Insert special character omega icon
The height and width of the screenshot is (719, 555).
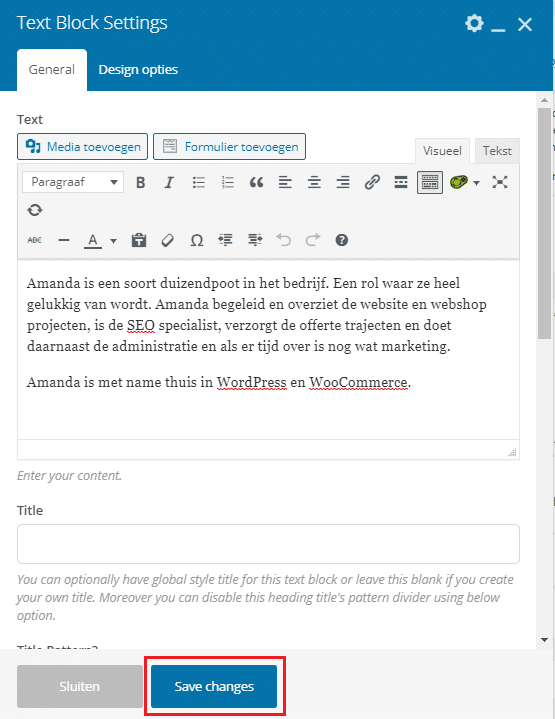click(x=197, y=240)
